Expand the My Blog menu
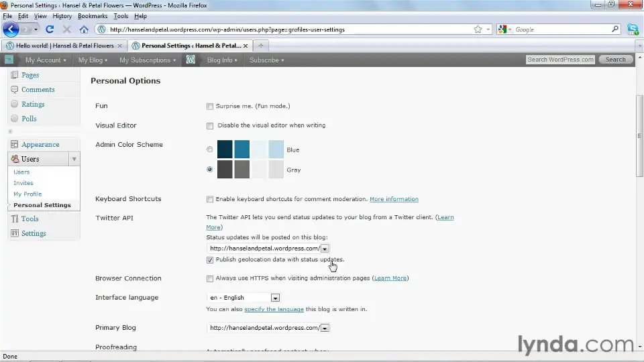 93,60
